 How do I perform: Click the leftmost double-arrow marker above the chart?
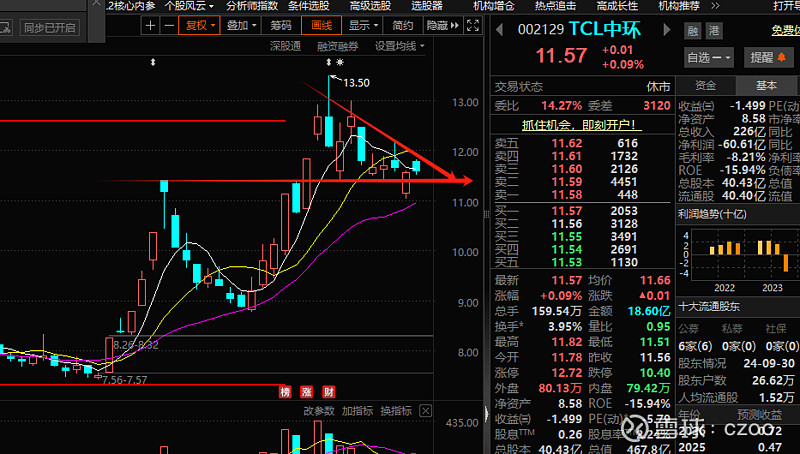click(153, 62)
